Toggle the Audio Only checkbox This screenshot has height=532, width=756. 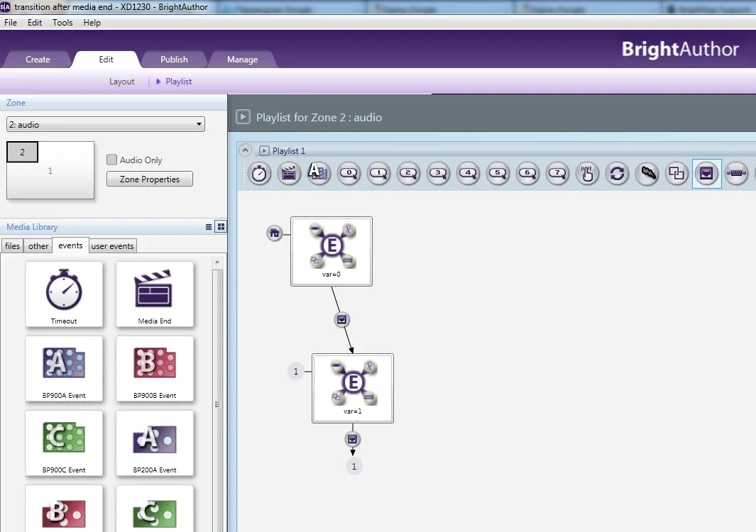pyautogui.click(x=112, y=160)
